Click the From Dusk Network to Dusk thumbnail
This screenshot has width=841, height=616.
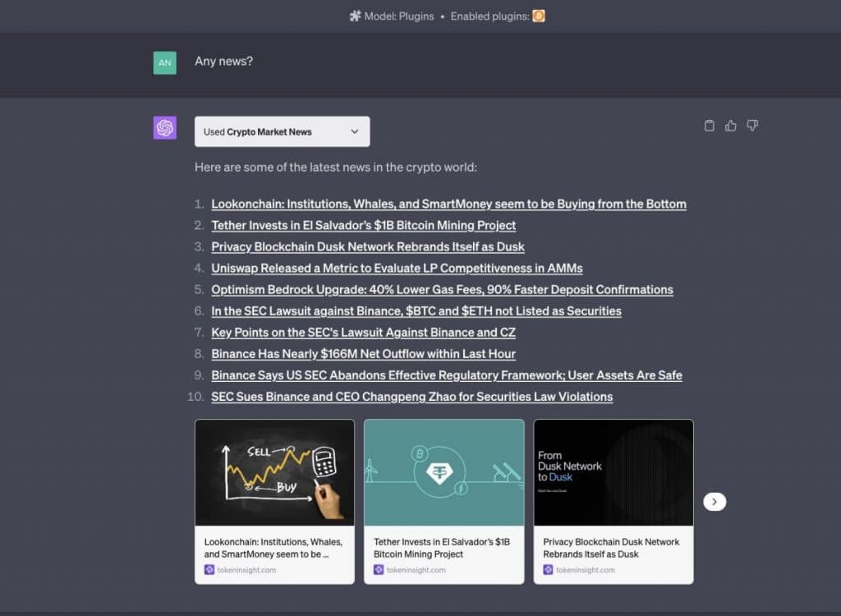tap(614, 472)
